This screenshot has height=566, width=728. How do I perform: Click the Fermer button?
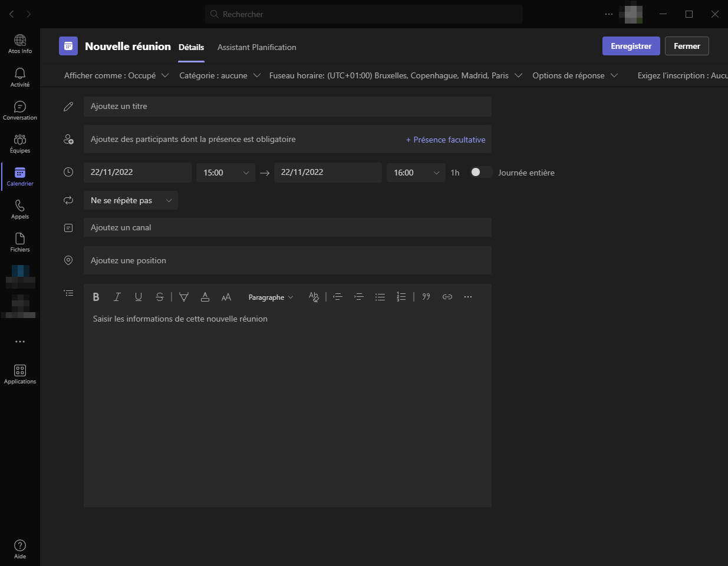[x=687, y=46]
